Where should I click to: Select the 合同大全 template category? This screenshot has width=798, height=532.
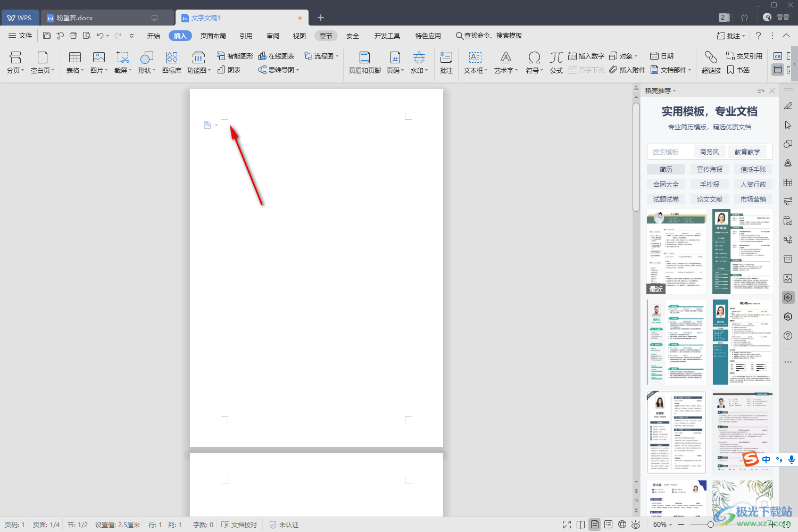coord(666,184)
